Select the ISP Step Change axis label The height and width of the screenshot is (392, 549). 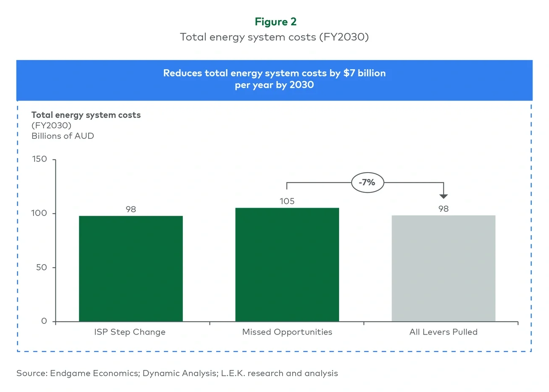pos(130,332)
